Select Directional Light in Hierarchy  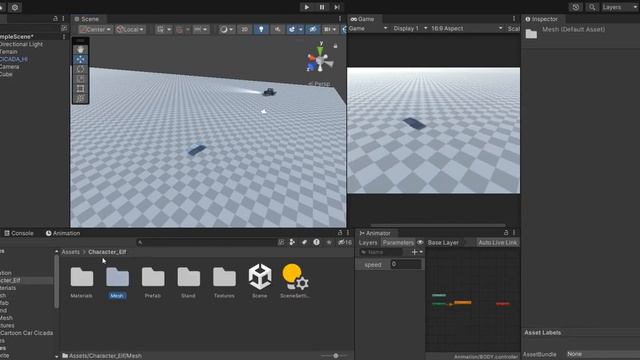coord(21,44)
